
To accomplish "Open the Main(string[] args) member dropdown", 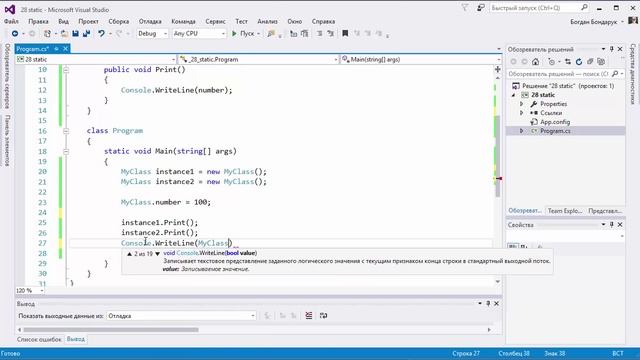I will [421, 60].
